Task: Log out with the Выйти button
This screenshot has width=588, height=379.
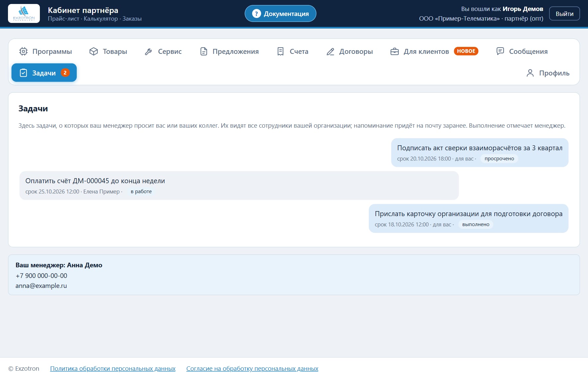Action: pos(564,14)
